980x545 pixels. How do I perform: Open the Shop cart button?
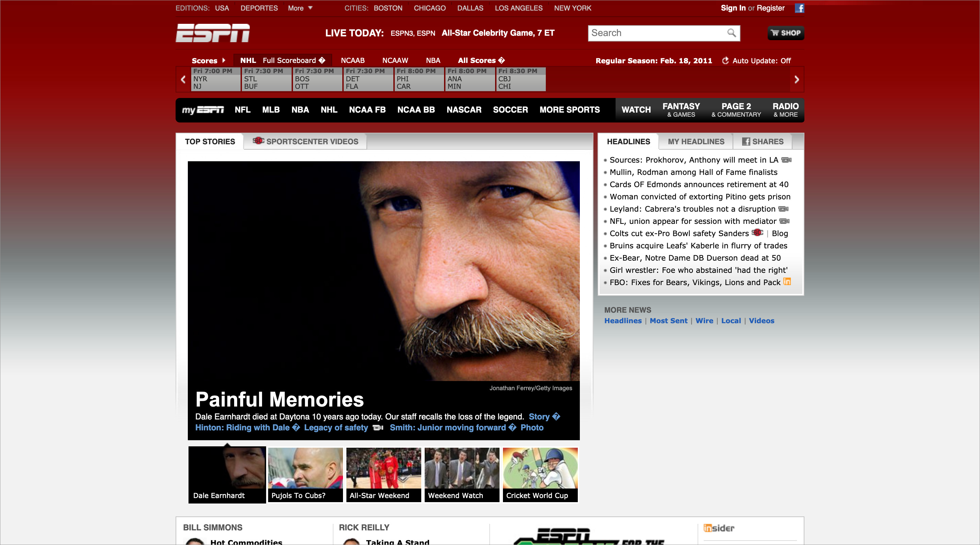pyautogui.click(x=786, y=33)
